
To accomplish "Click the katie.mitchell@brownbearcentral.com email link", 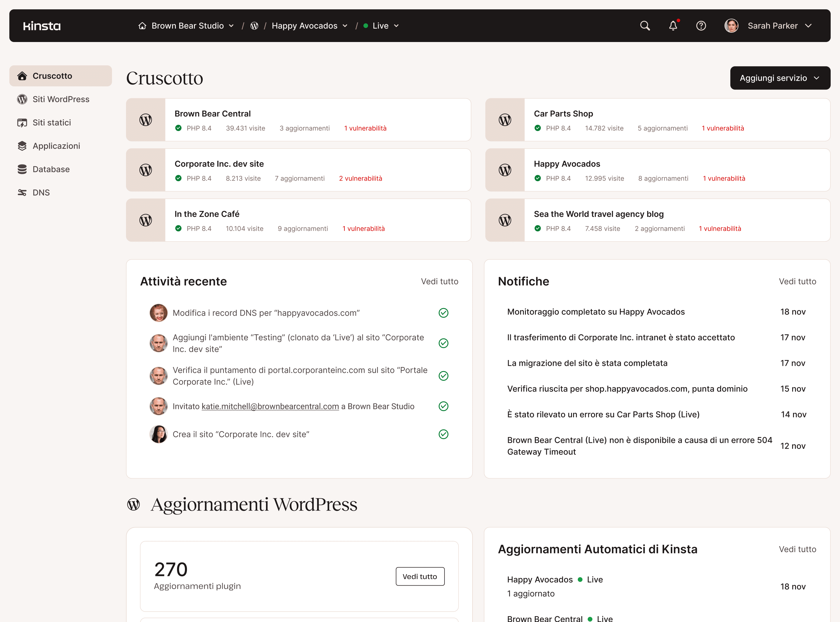I will click(270, 406).
